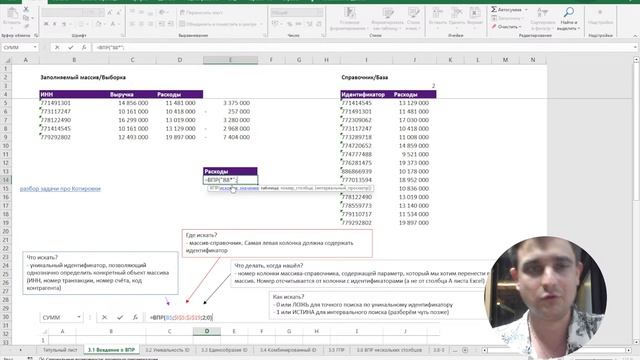The height and width of the screenshot is (360, 640).
Task: Click the horizontal scrollbar track
Action: pyautogui.click(x=557, y=350)
